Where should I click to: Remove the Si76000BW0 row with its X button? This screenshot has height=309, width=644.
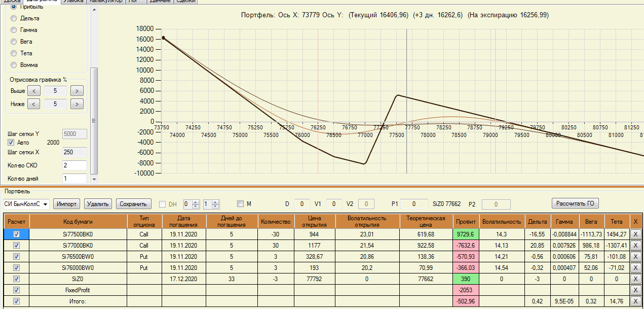(x=635, y=268)
